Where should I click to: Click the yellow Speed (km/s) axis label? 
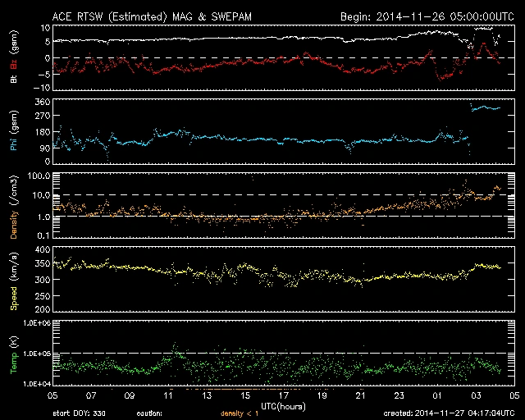click(14, 281)
